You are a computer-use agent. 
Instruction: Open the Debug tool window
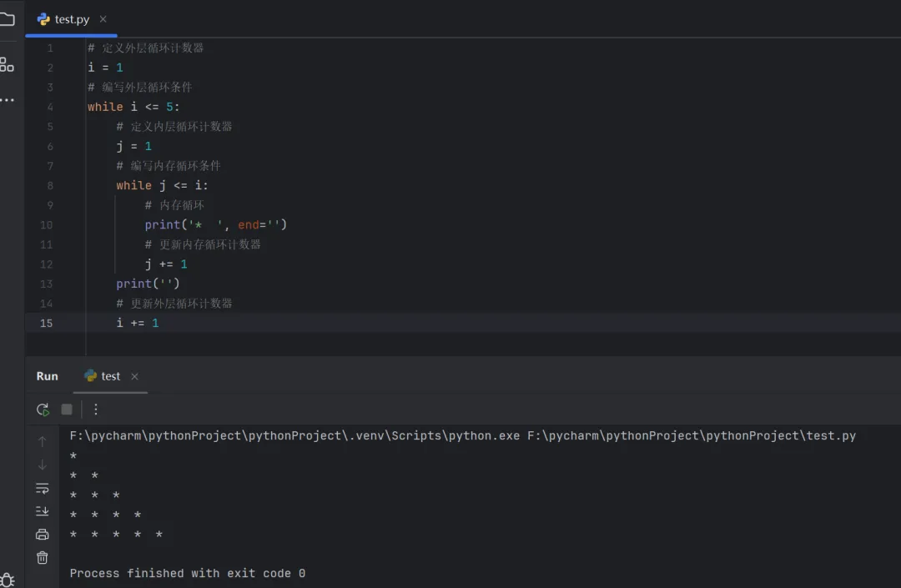coord(7,580)
